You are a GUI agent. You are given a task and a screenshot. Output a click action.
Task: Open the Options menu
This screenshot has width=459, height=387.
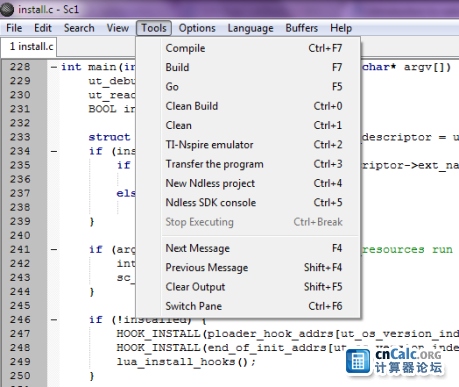[x=197, y=28]
